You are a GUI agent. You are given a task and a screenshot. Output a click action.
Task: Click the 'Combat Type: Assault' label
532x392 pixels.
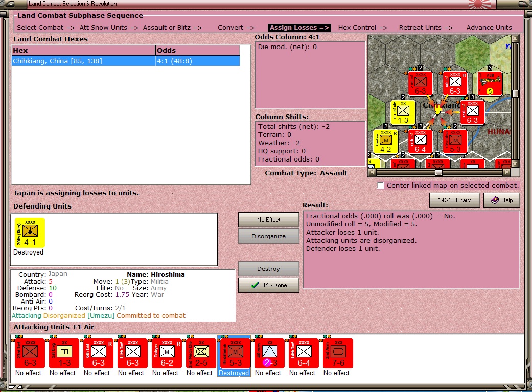[x=306, y=173]
